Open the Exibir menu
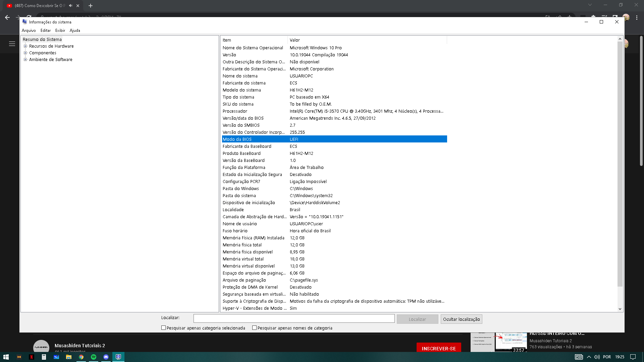This screenshot has height=362, width=644. coord(60,31)
